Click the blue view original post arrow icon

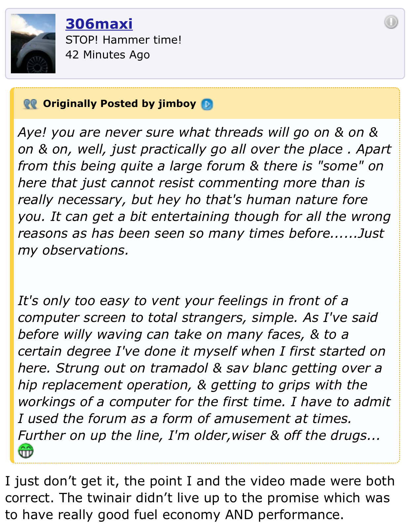(x=207, y=104)
